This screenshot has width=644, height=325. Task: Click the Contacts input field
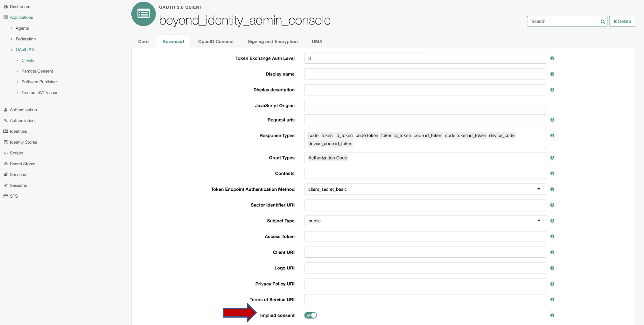[425, 173]
